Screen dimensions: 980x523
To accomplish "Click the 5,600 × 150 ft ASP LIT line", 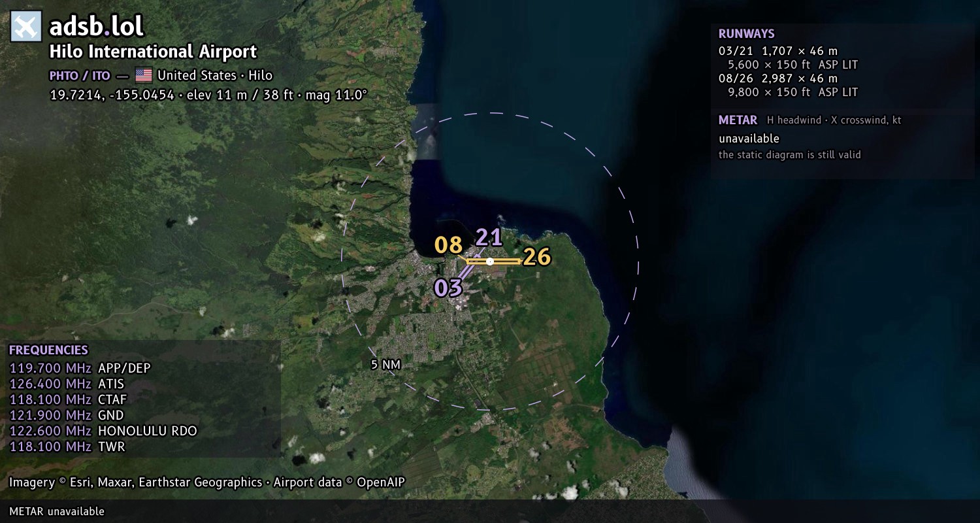I will click(792, 65).
